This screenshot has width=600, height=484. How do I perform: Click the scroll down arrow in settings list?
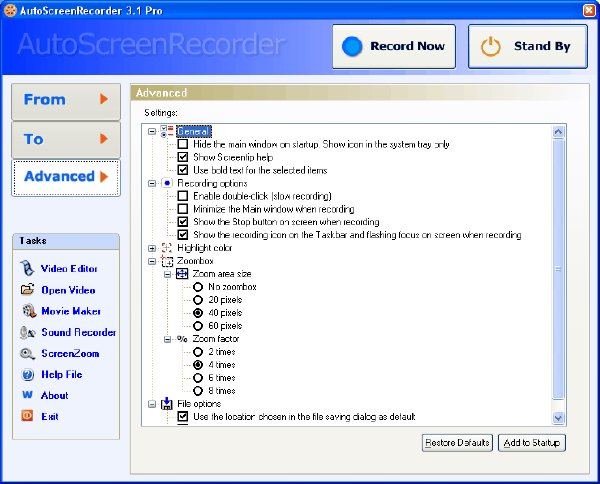click(558, 418)
